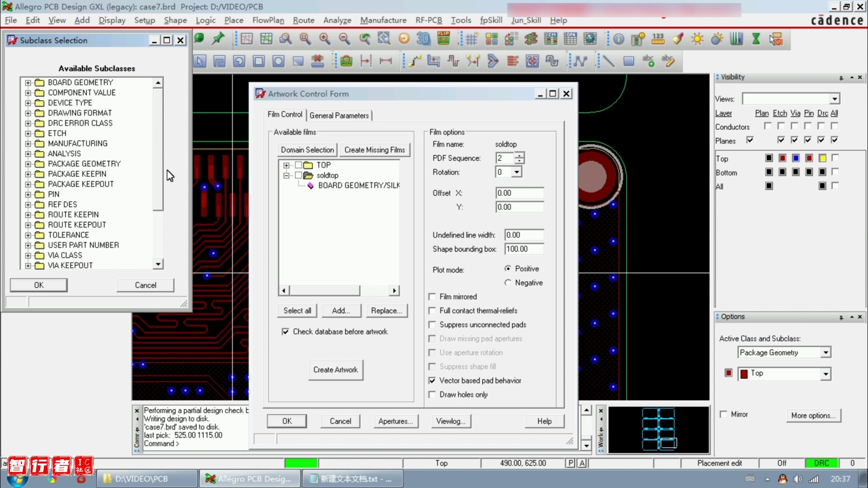This screenshot has height=488, width=868.
Task: Click the FLIP design icon
Action: coord(443,39)
